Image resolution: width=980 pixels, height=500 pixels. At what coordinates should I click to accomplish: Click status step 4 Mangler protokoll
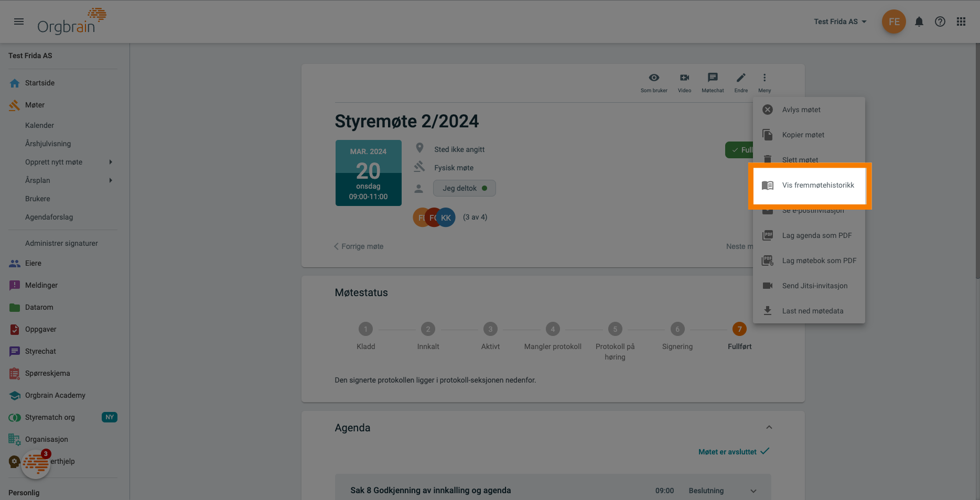[553, 329]
